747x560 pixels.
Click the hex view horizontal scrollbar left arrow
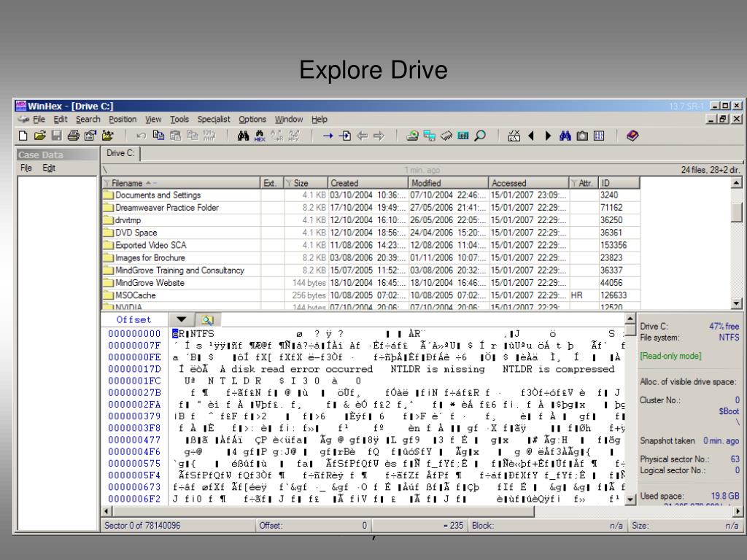pyautogui.click(x=107, y=511)
